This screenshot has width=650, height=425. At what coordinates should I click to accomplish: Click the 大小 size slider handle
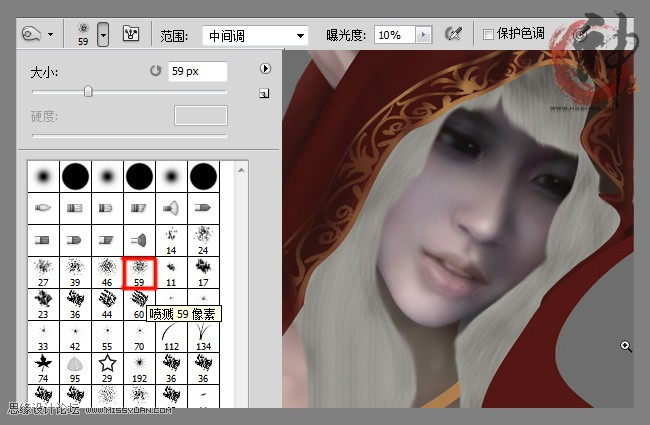click(x=88, y=91)
